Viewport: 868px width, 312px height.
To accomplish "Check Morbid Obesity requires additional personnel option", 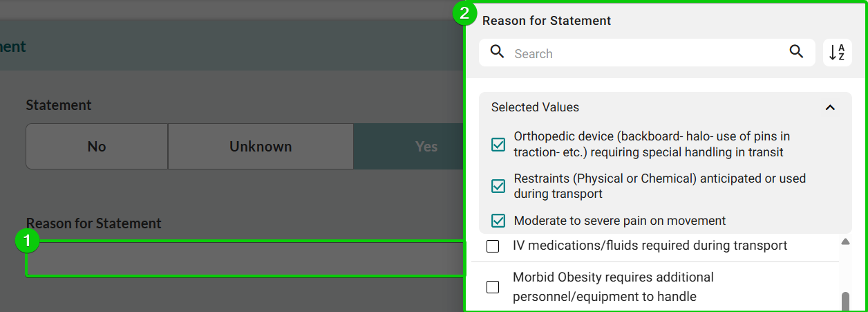I will coord(493,287).
